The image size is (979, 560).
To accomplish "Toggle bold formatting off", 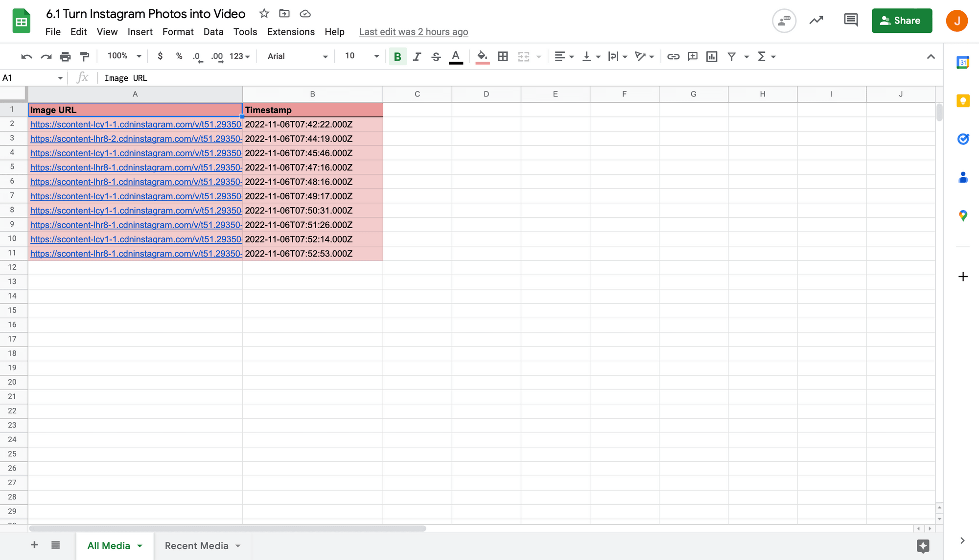I will pyautogui.click(x=397, y=56).
